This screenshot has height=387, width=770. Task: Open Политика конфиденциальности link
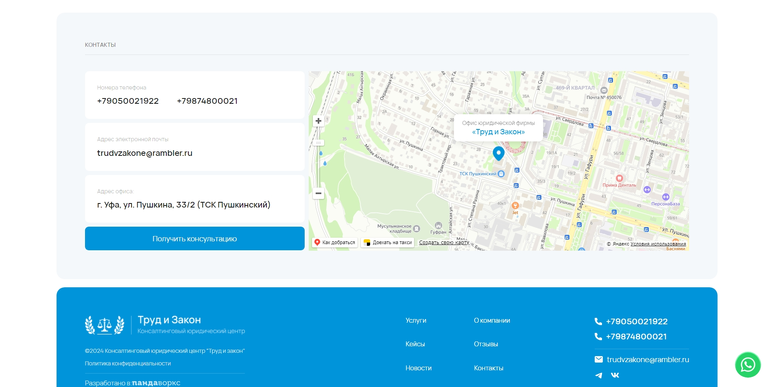[x=128, y=363]
